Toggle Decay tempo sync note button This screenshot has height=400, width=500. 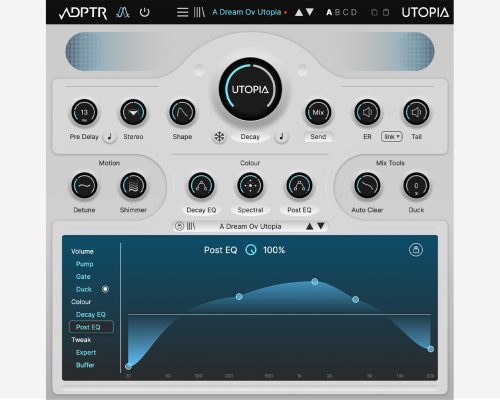(282, 137)
